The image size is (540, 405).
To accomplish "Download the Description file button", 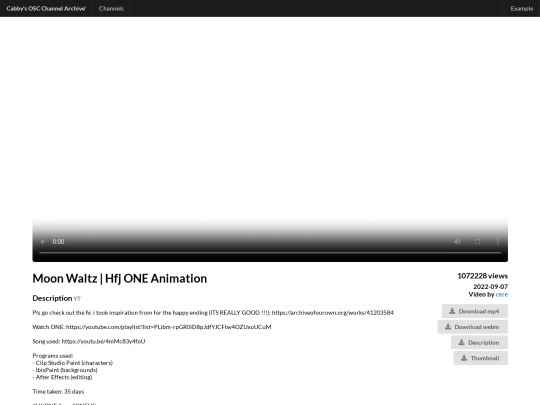I will [479, 342].
